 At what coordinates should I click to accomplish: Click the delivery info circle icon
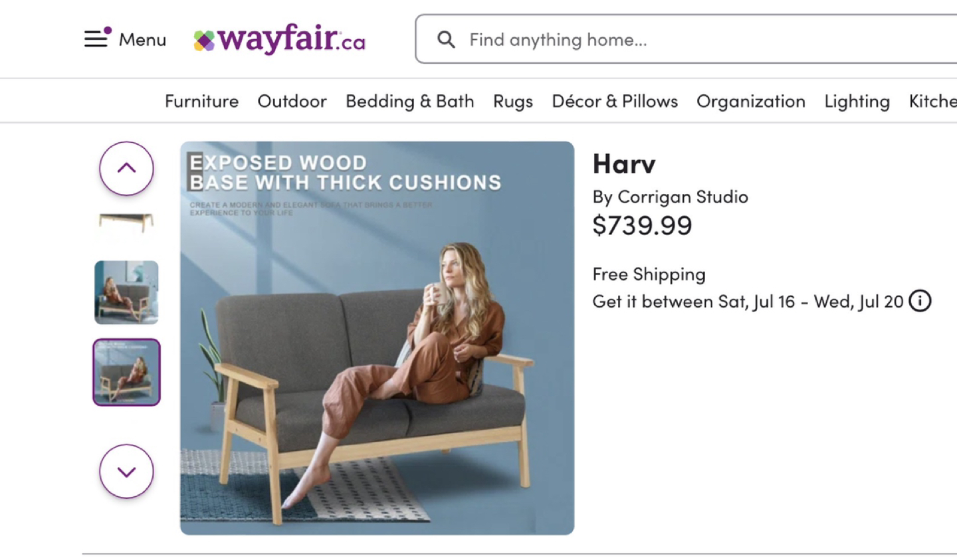(920, 301)
